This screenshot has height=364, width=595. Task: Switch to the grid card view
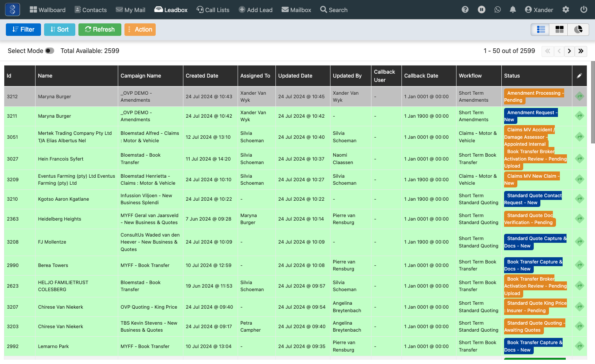[559, 30]
